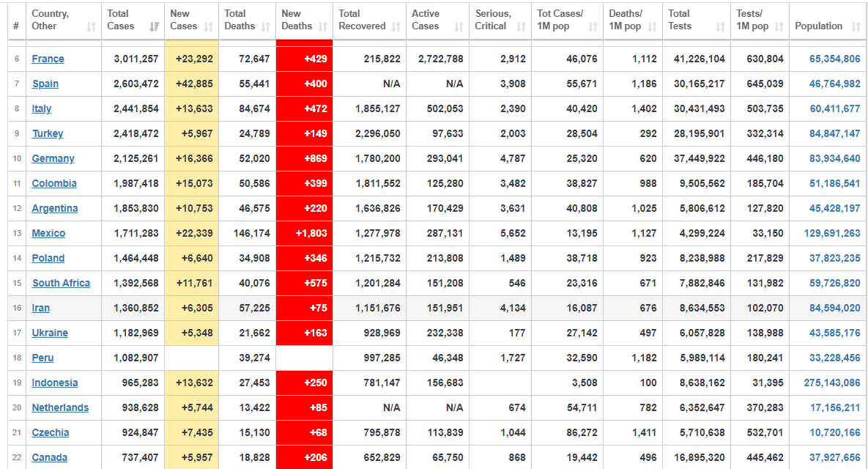The image size is (868, 469).
Task: Select France total cases 3,011,257
Action: (x=136, y=59)
